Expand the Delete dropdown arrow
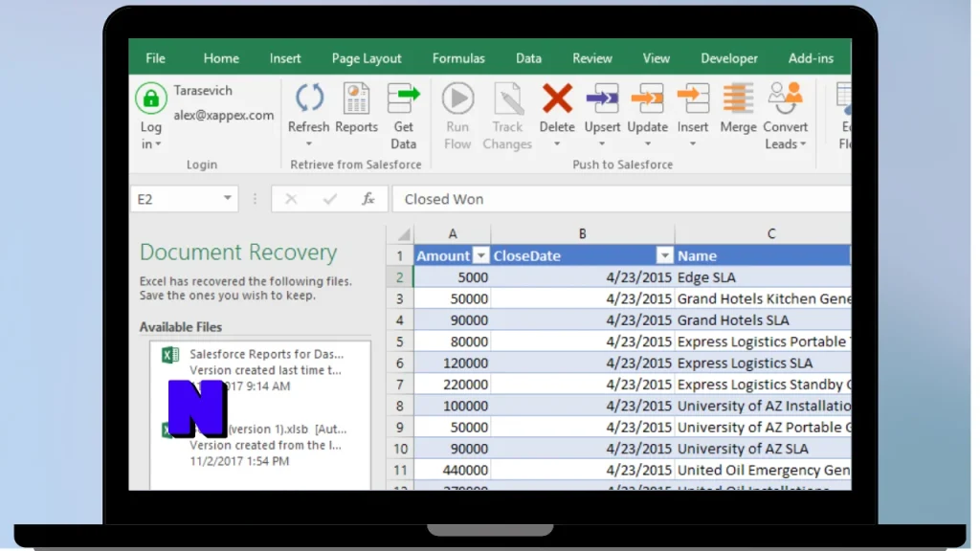Image resolution: width=980 pixels, height=551 pixels. click(557, 144)
